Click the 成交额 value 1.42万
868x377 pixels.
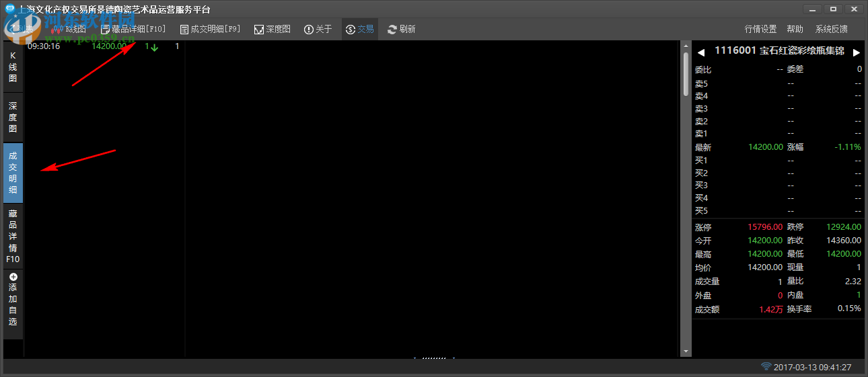tap(771, 309)
